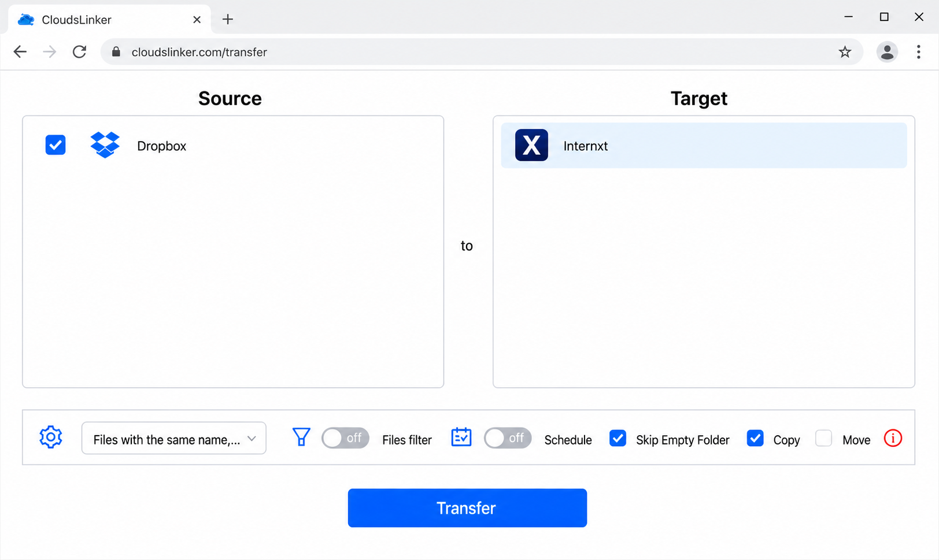This screenshot has height=560, width=939.
Task: Click the Dropbox logo icon
Action: [105, 145]
